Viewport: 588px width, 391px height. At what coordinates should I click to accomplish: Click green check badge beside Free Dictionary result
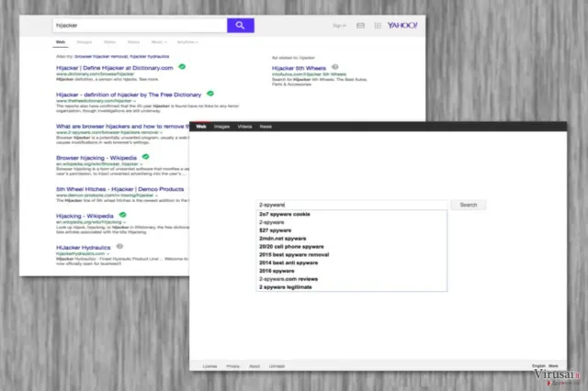210,94
